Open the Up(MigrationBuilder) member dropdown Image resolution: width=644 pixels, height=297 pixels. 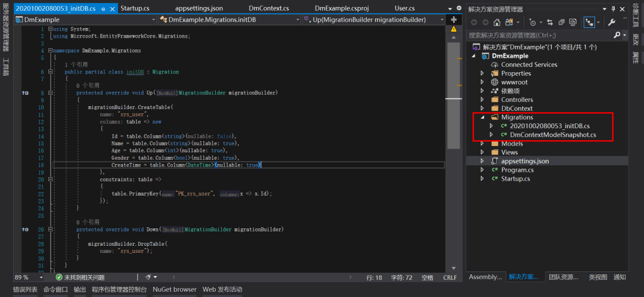tap(442, 20)
